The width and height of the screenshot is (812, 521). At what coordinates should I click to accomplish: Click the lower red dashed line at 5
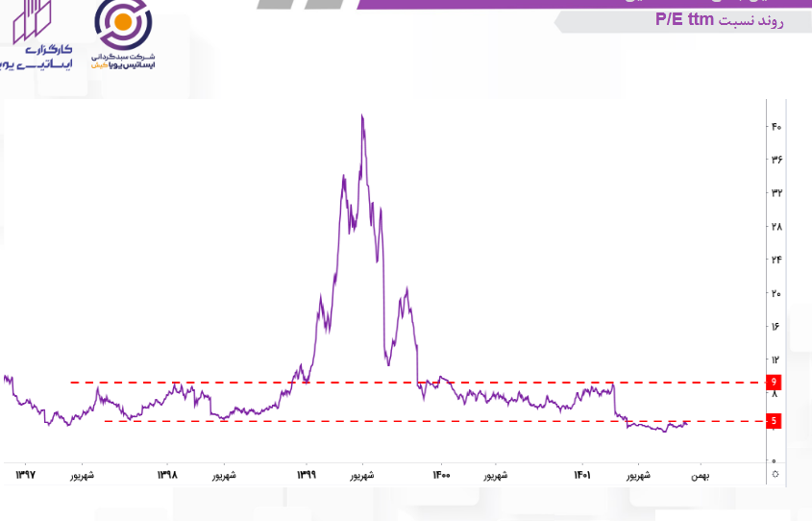click(384, 421)
